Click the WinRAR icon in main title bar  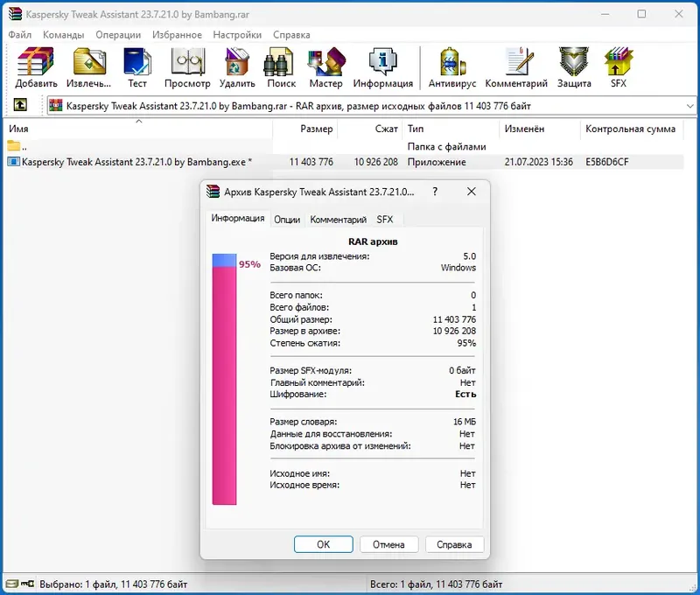15,14
